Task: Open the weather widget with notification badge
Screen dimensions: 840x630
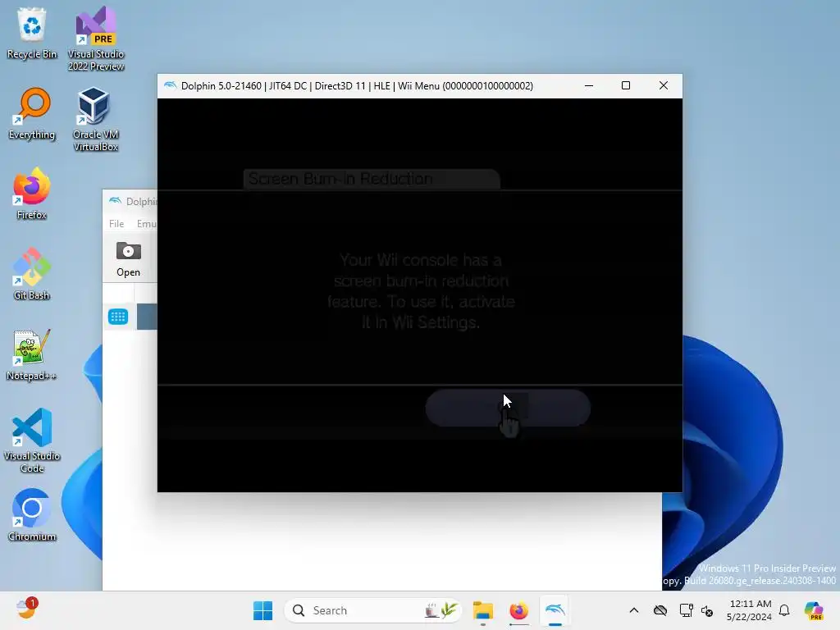Action: click(x=25, y=609)
